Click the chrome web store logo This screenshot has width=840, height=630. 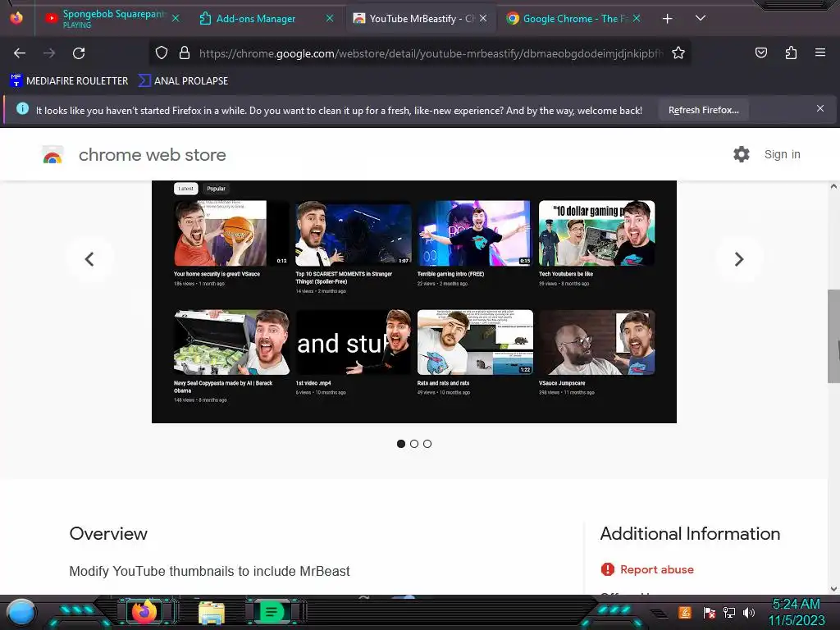52,155
